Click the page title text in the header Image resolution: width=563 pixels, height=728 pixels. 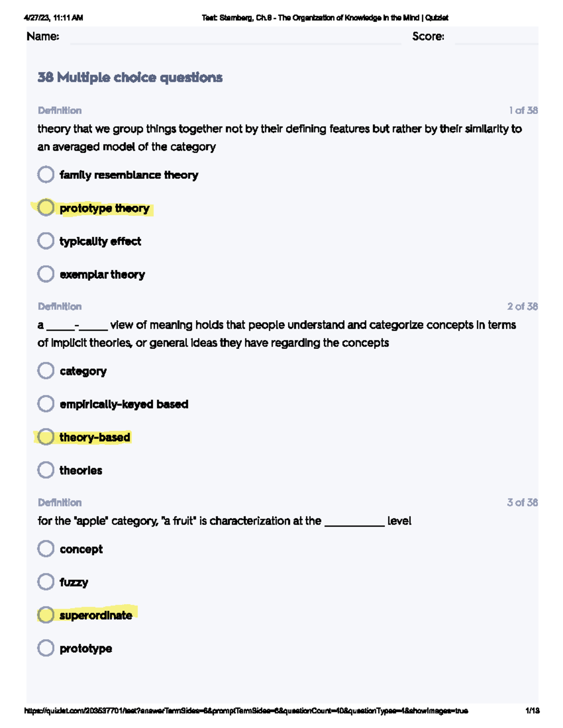tap(325, 18)
